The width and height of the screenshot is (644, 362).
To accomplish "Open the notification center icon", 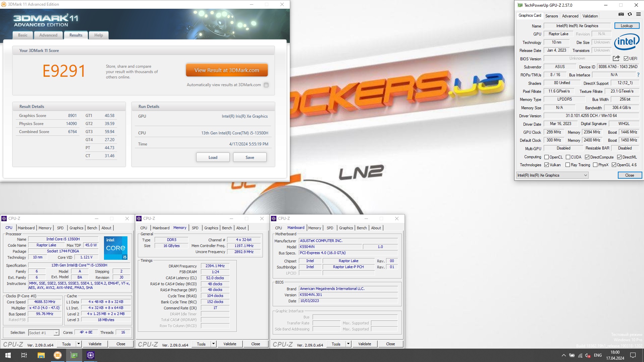I will coord(633,355).
